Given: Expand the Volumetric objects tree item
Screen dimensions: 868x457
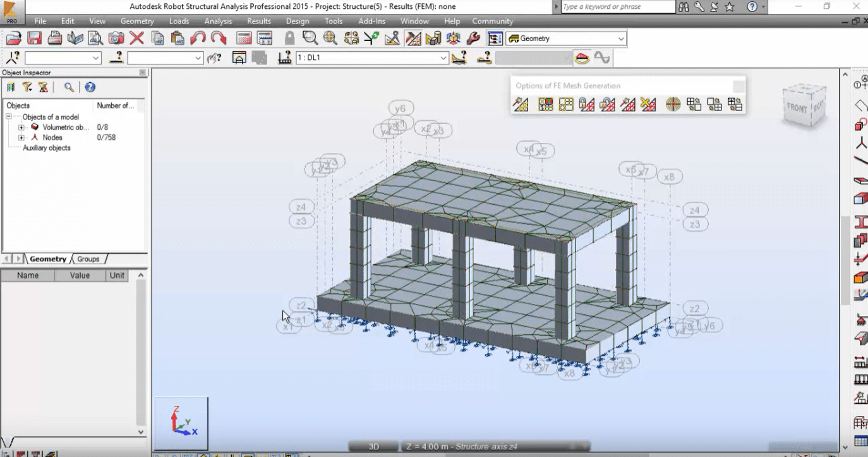Looking at the screenshot, I should pos(21,127).
